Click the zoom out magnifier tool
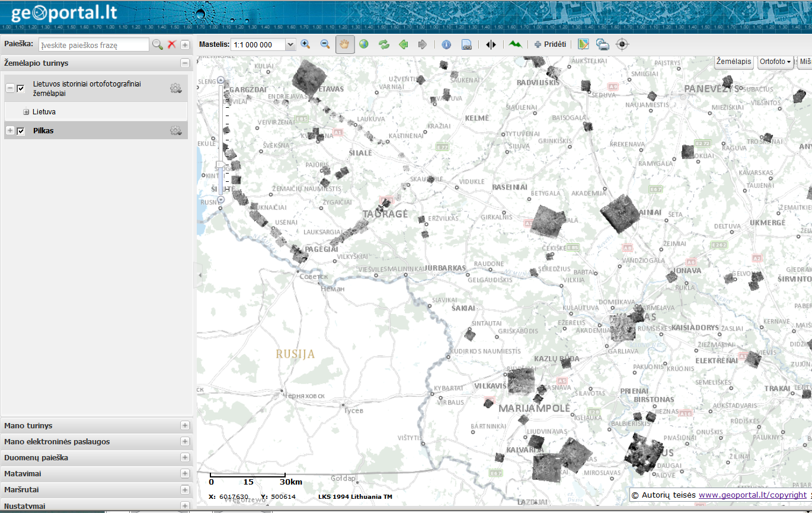The height and width of the screenshot is (513, 812). point(325,44)
